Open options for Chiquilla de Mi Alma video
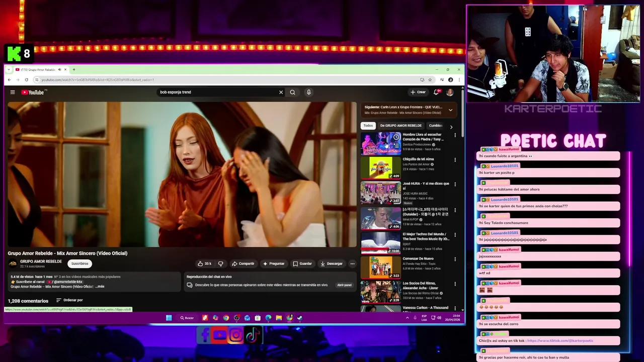The width and height of the screenshot is (644, 362). [x=455, y=160]
